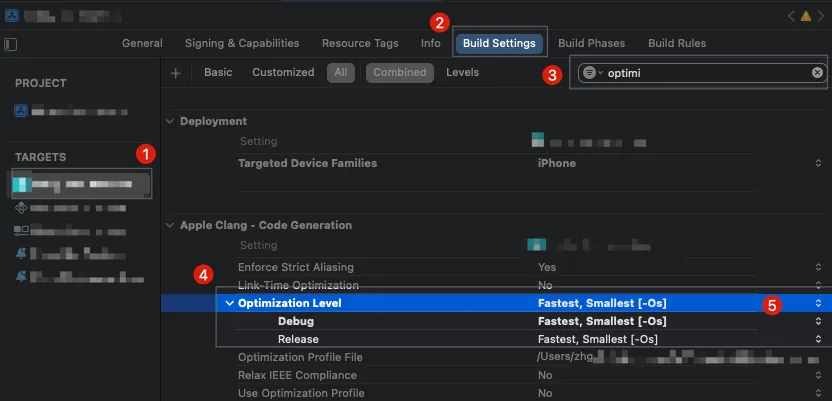Click the forward navigation chevron

click(821, 16)
